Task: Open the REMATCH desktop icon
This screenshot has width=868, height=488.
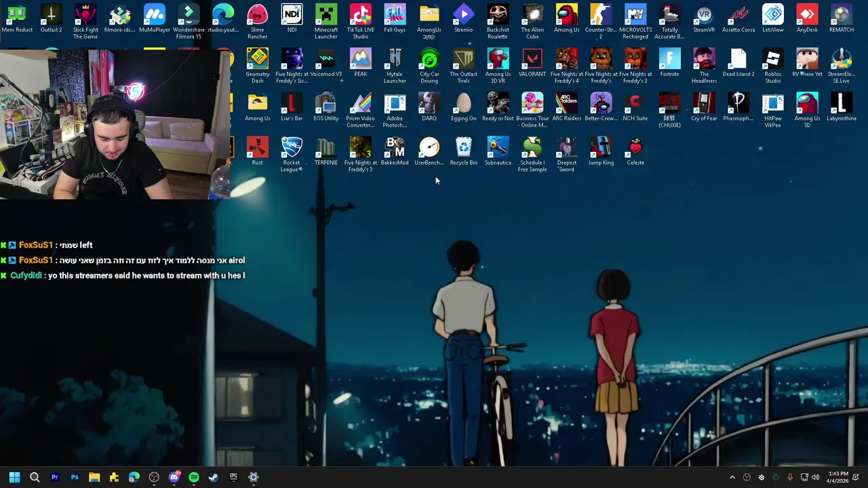Action: point(842,19)
